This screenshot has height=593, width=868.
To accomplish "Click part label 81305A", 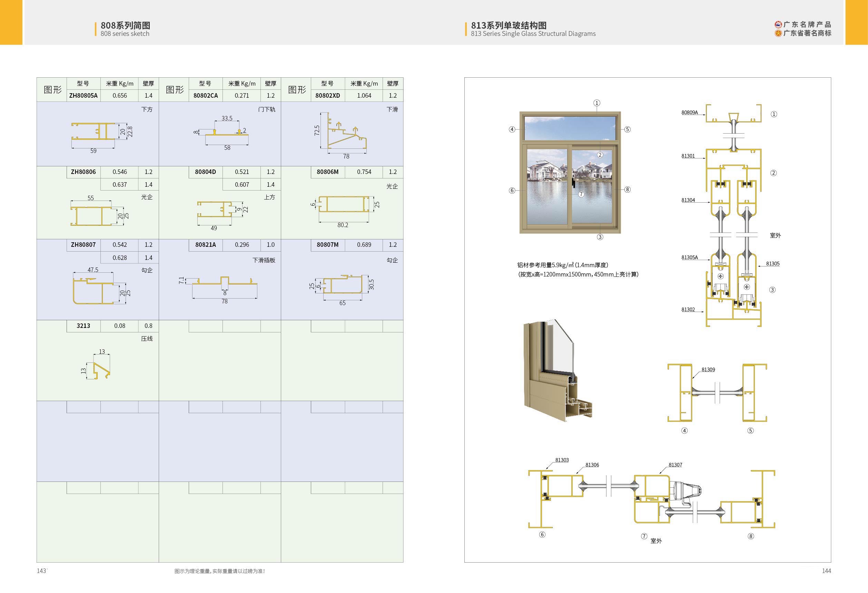I will (x=690, y=257).
